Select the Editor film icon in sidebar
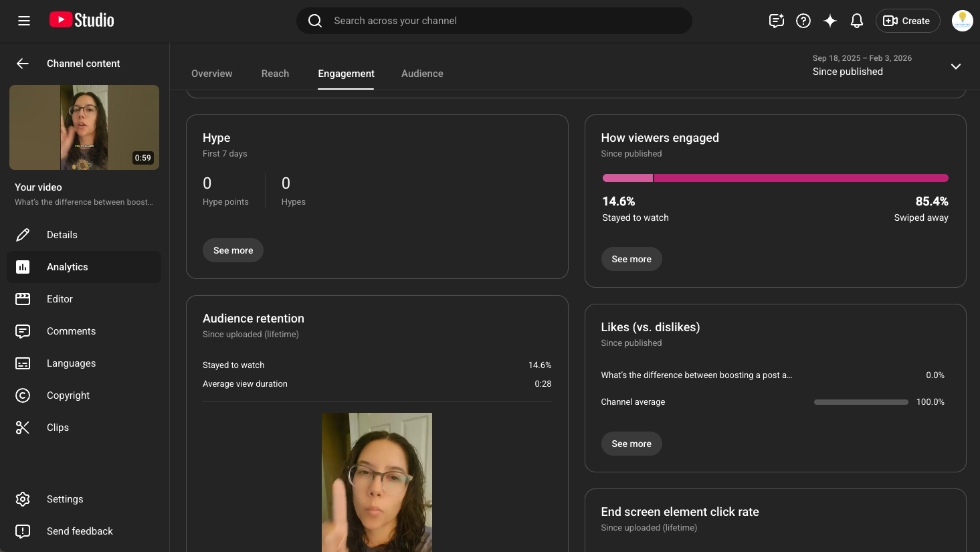Screen dimensions: 980x552 coord(23,299)
